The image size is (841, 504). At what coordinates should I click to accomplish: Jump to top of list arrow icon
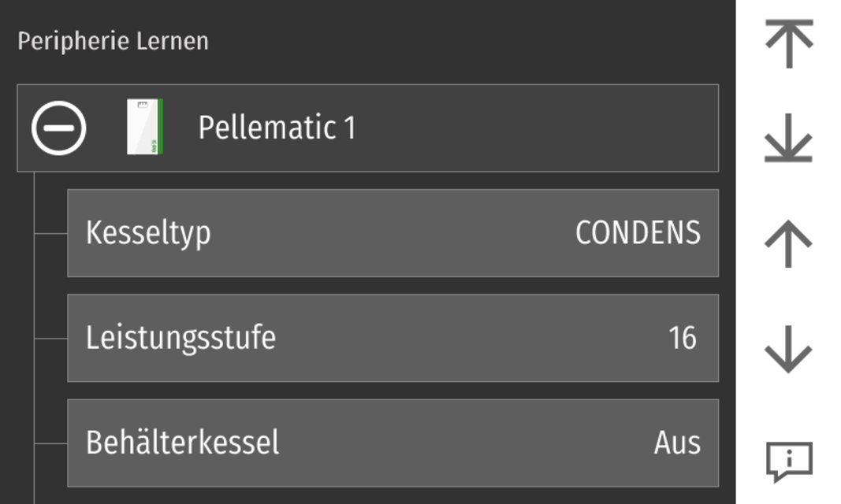pos(788,43)
